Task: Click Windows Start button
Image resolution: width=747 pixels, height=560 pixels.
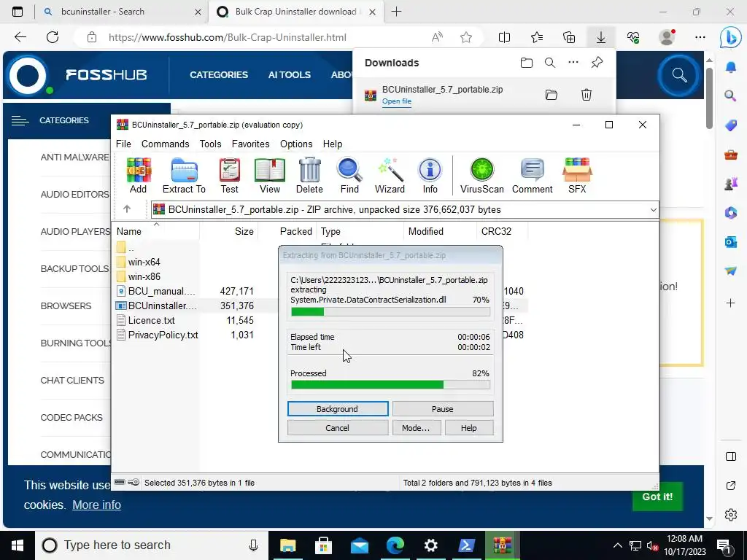Action: coord(18,545)
